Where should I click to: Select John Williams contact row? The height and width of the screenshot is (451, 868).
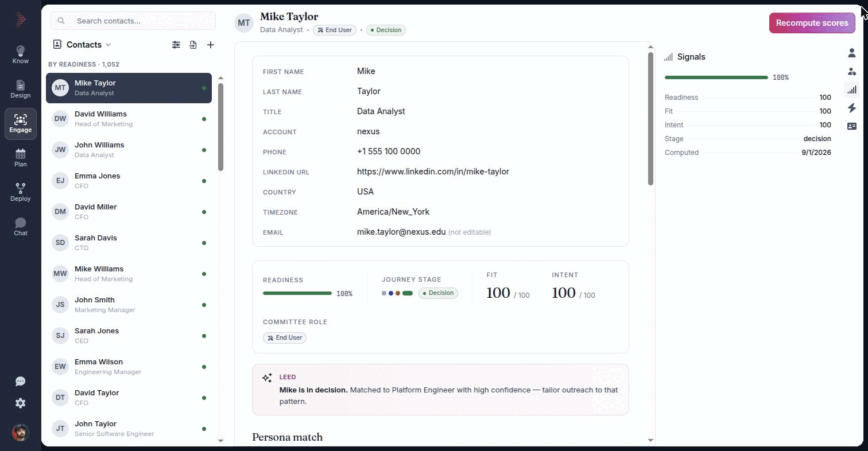129,150
